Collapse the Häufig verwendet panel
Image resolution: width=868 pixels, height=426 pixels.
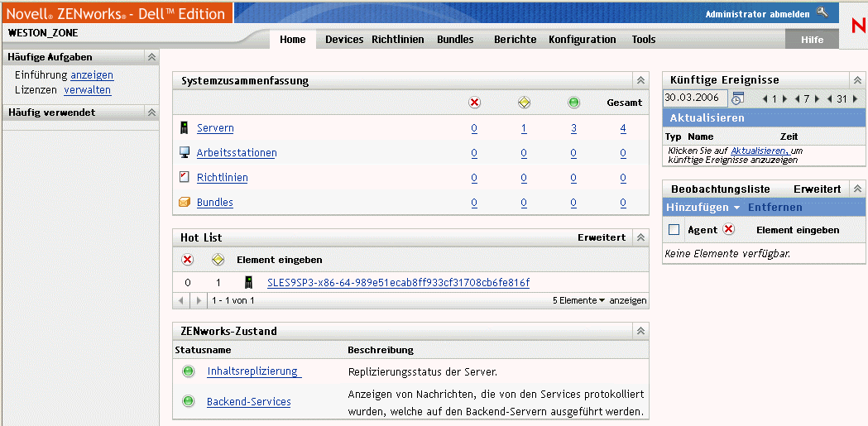(151, 112)
